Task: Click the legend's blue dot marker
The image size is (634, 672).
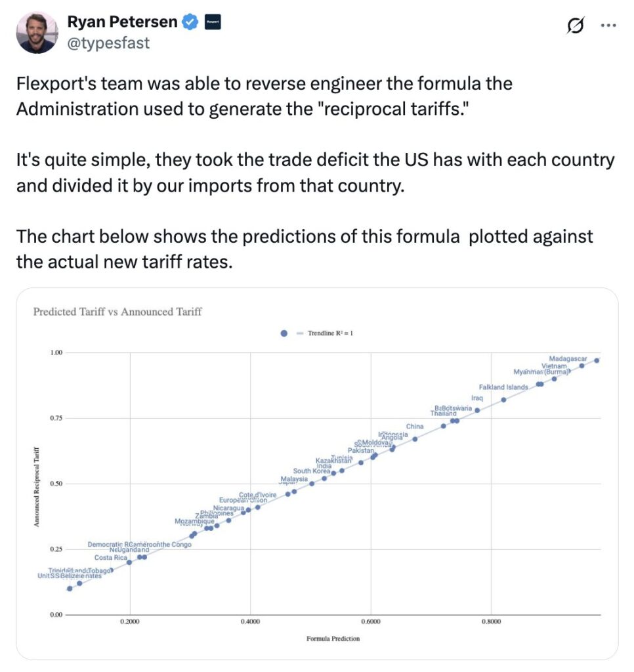Action: coord(284,333)
